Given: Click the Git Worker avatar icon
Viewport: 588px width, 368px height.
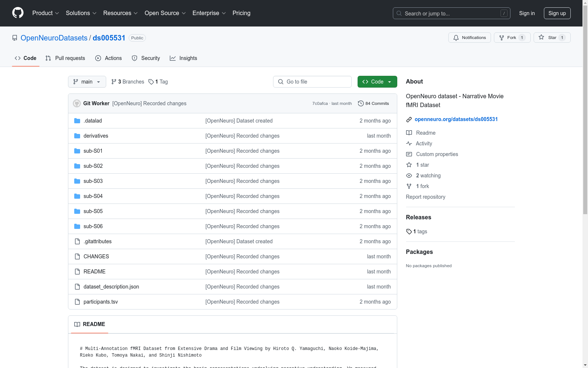Looking at the screenshot, I should click(x=77, y=103).
